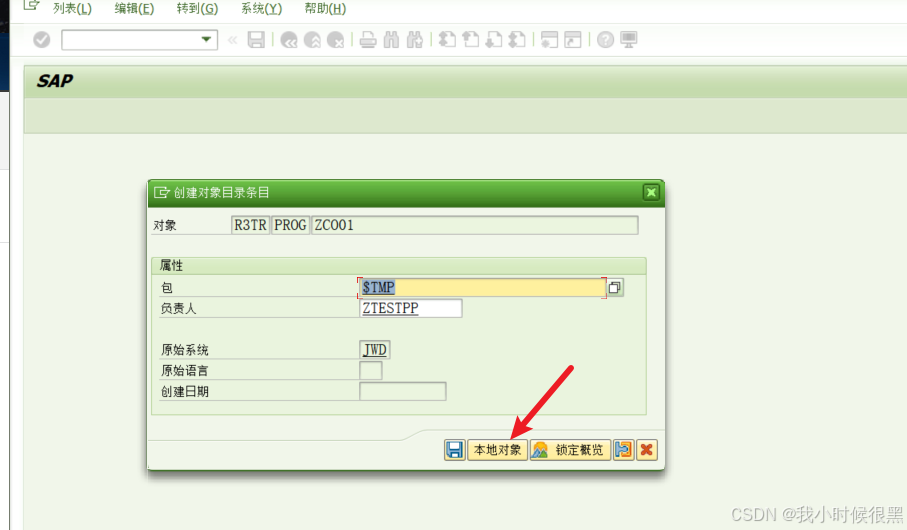The width and height of the screenshot is (907, 530).
Task: Click the Exit up-arrows icon in toolbar
Action: [312, 40]
